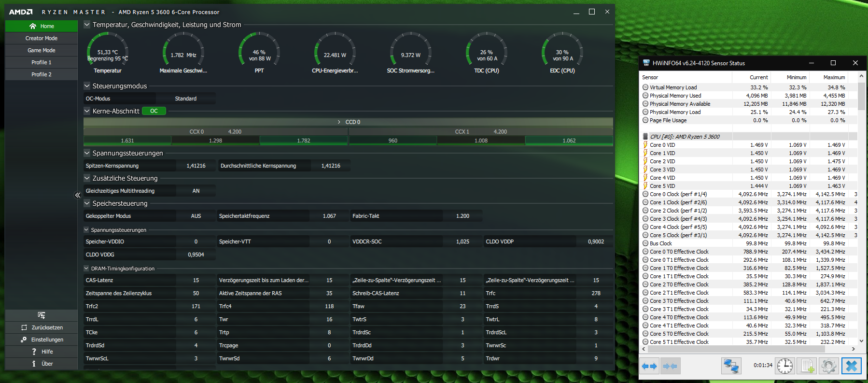Toggle Gleichzeitiges Multithreading AN value
868x383 pixels.
[x=196, y=191]
